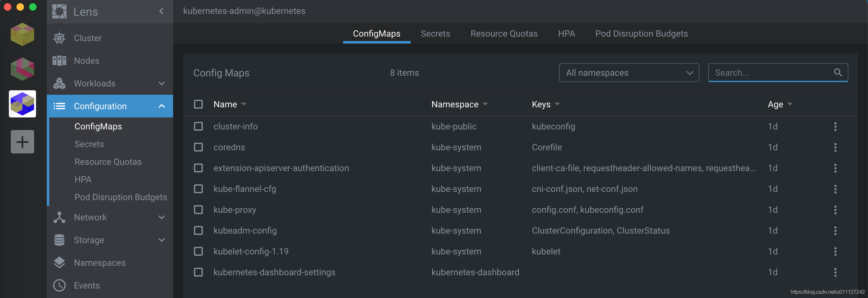Click the search magnifier icon

[x=838, y=72]
